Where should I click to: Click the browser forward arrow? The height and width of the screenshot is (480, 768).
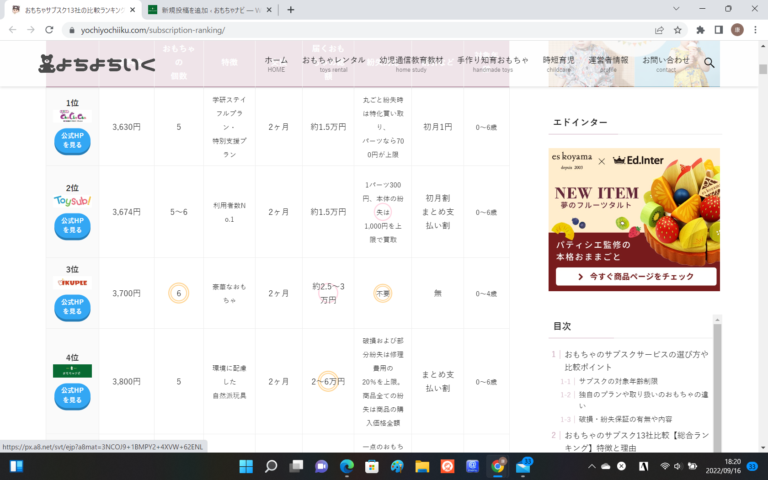point(31,30)
